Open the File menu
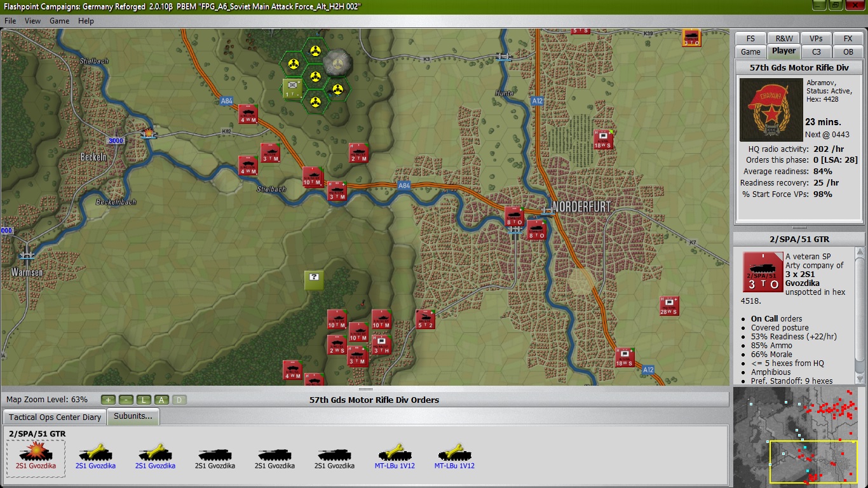Screen dimensions: 868x488 pos(10,21)
